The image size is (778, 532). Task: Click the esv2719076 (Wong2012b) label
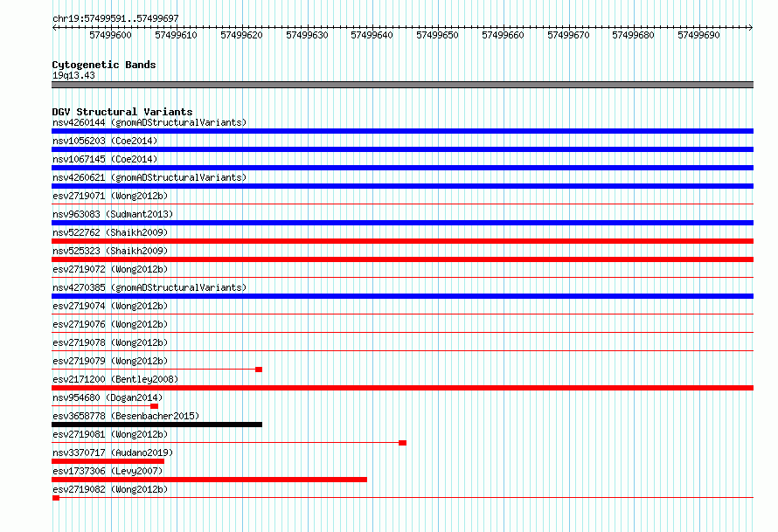110,324
